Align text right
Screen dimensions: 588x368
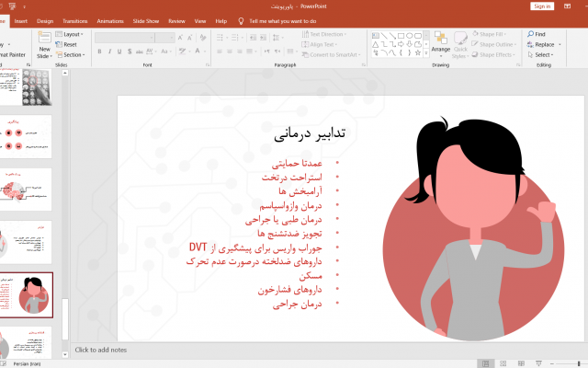239,52
